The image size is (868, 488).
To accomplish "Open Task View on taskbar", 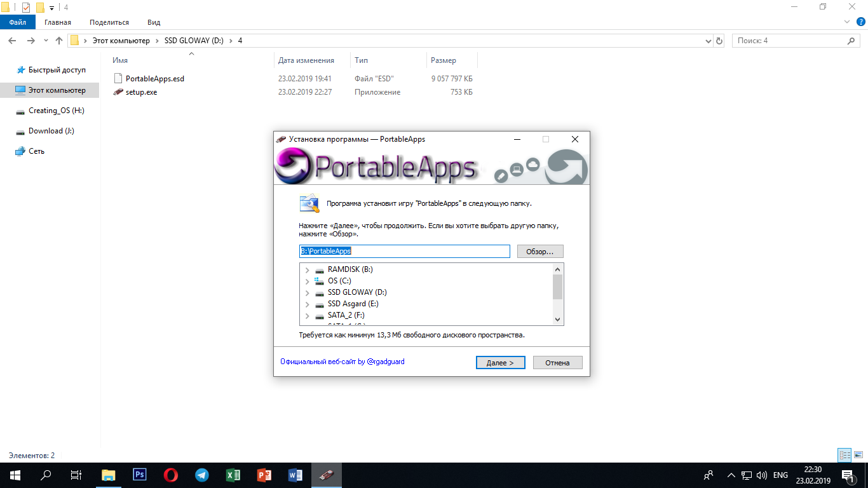I will tap(76, 475).
